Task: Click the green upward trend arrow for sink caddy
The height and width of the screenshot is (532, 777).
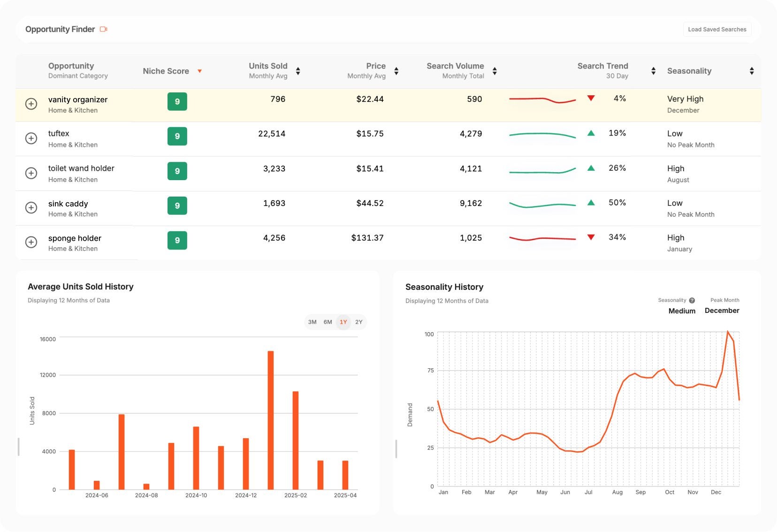Action: pos(591,202)
